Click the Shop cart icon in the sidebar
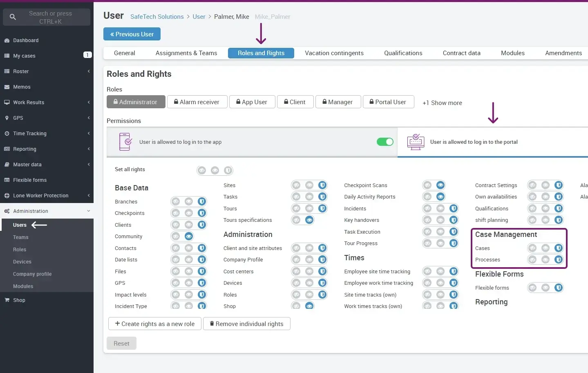 (7, 300)
